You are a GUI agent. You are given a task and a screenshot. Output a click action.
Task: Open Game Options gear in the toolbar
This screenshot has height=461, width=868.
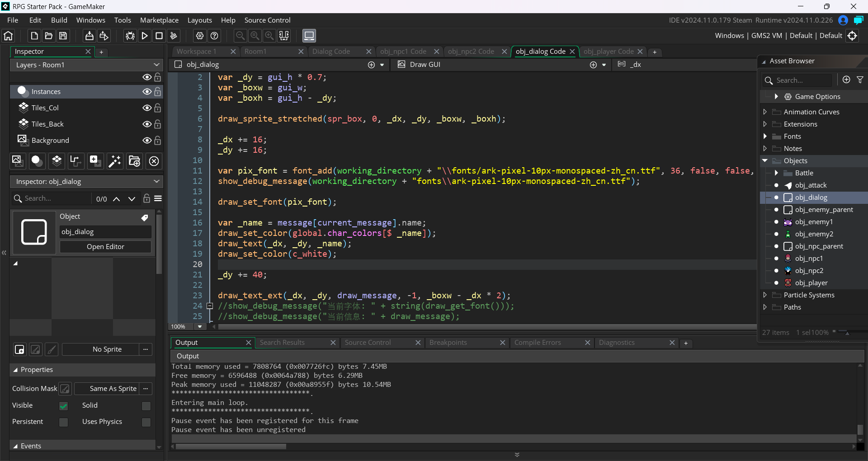pyautogui.click(x=200, y=36)
